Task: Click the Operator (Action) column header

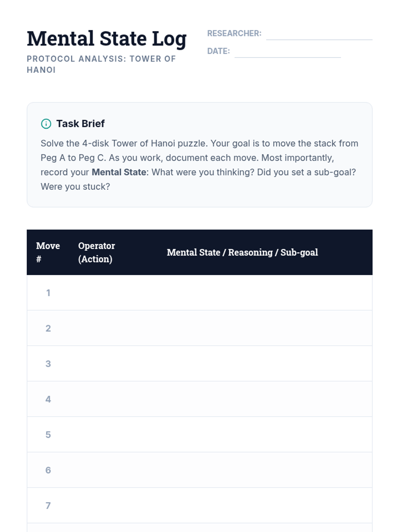Action: (96, 252)
